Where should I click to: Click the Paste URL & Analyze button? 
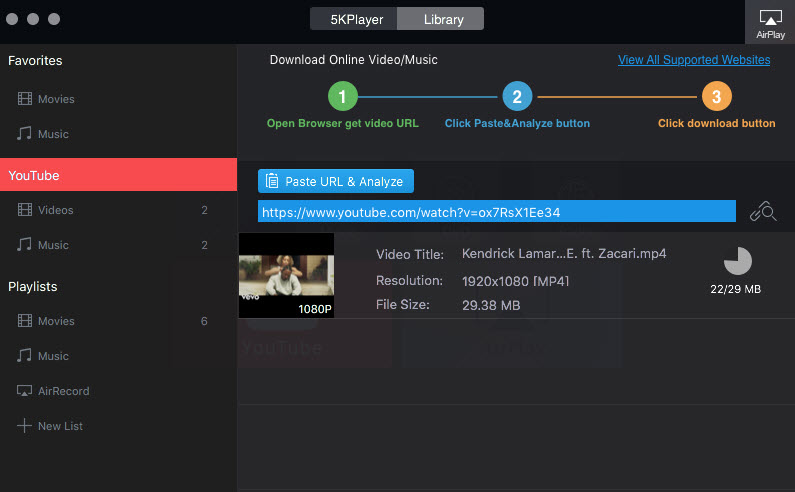click(x=336, y=181)
